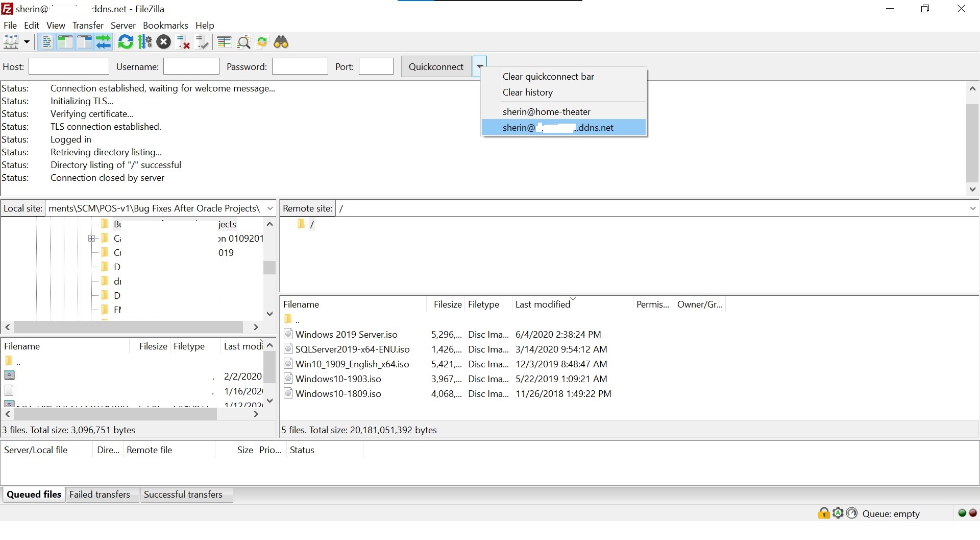Open the File menu
Viewport: 980px width, 540px height.
click(x=10, y=25)
